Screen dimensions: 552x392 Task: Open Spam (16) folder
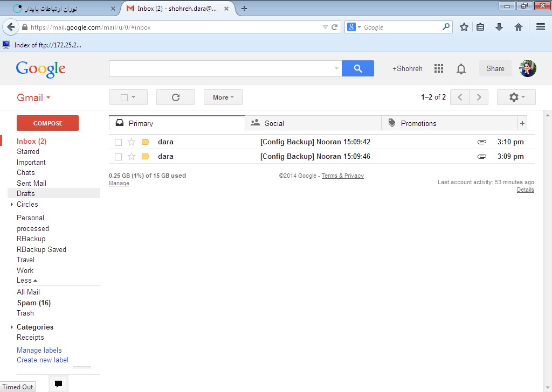34,303
